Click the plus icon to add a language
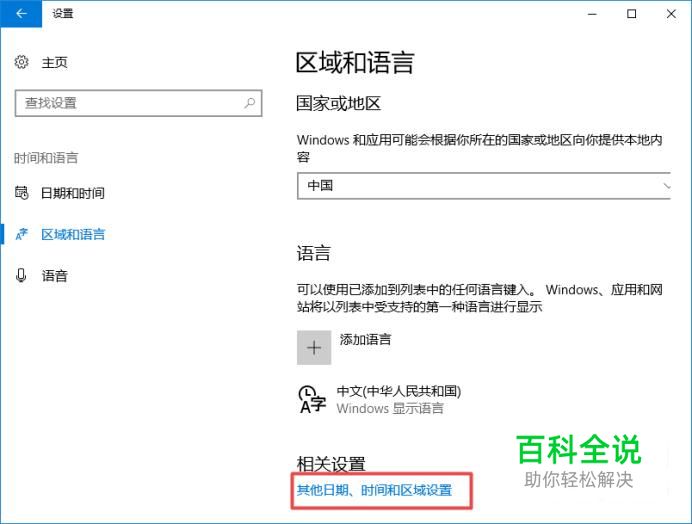This screenshot has height=524, width=692. (x=314, y=348)
